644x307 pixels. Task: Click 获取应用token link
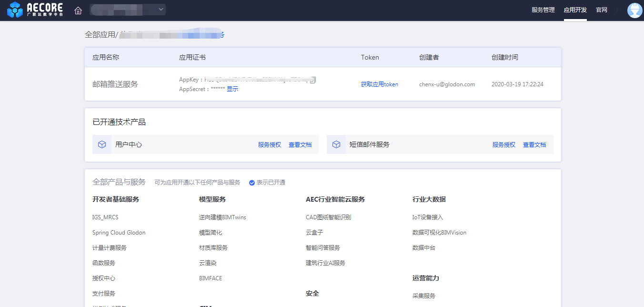[x=379, y=84]
